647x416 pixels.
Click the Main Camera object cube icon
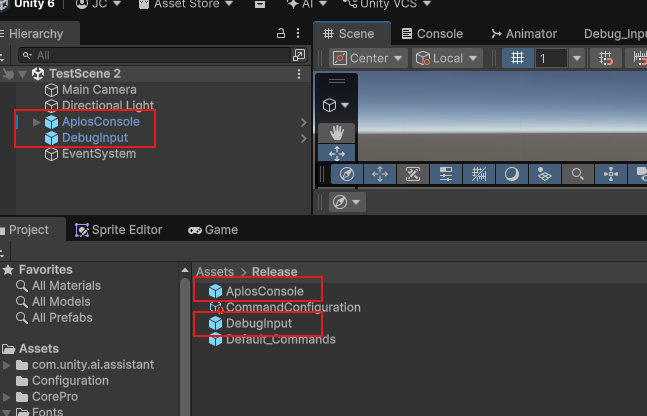[51, 90]
